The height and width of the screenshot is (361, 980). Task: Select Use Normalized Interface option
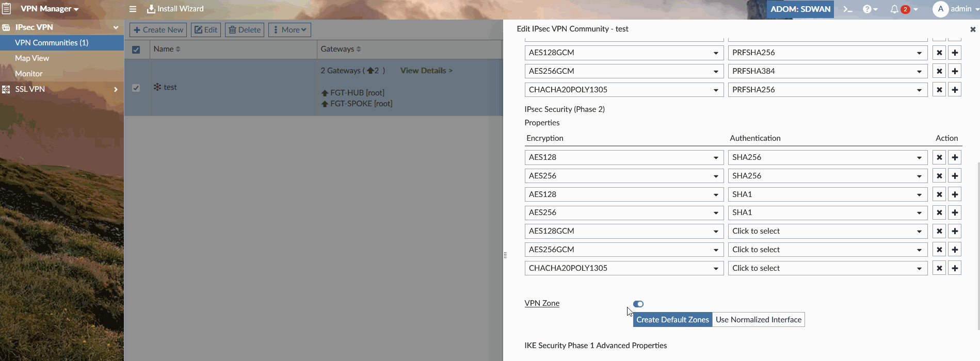(x=759, y=320)
